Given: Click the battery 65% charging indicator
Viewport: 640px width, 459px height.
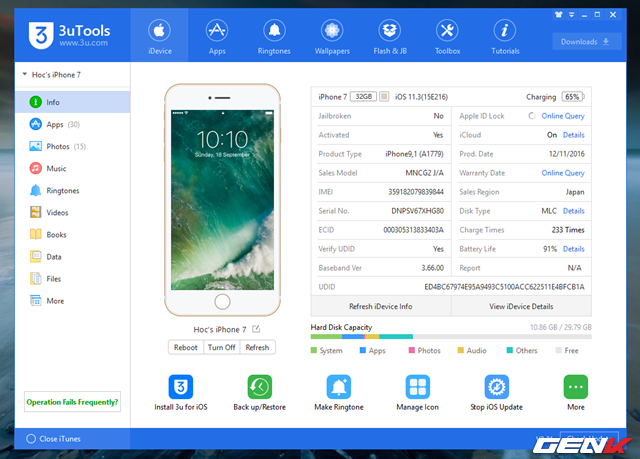Looking at the screenshot, I should click(573, 97).
